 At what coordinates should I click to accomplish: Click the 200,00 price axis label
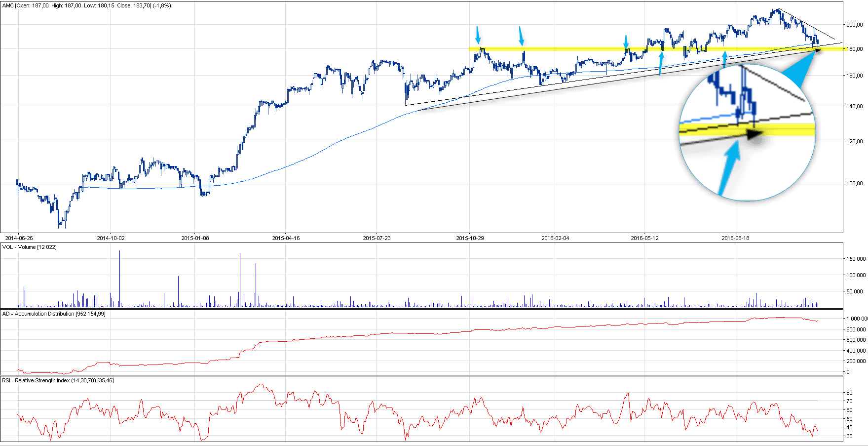click(855, 25)
